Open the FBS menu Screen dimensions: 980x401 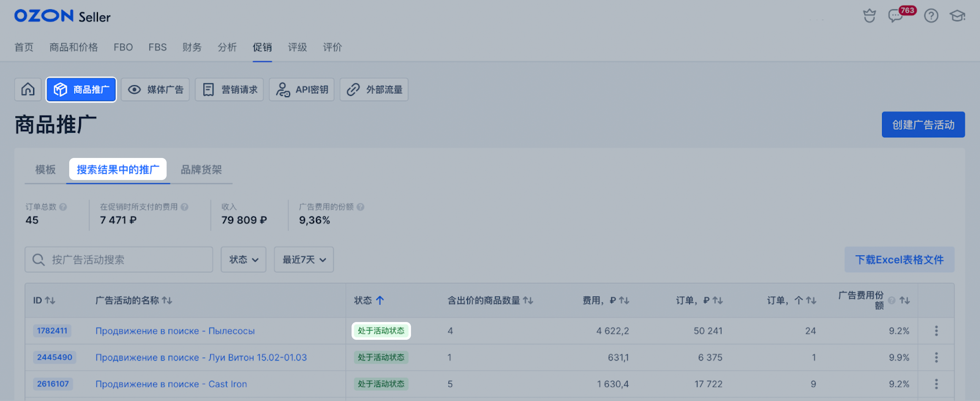157,47
